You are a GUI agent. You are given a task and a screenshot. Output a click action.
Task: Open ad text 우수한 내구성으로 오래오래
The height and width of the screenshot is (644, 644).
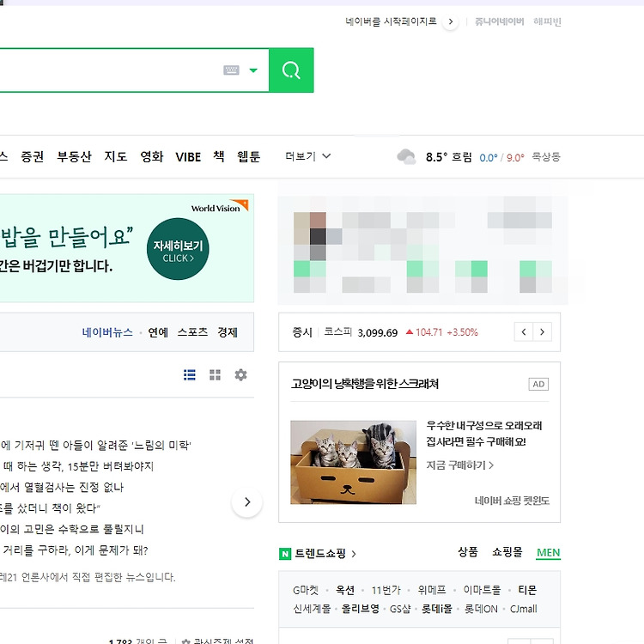(484, 426)
